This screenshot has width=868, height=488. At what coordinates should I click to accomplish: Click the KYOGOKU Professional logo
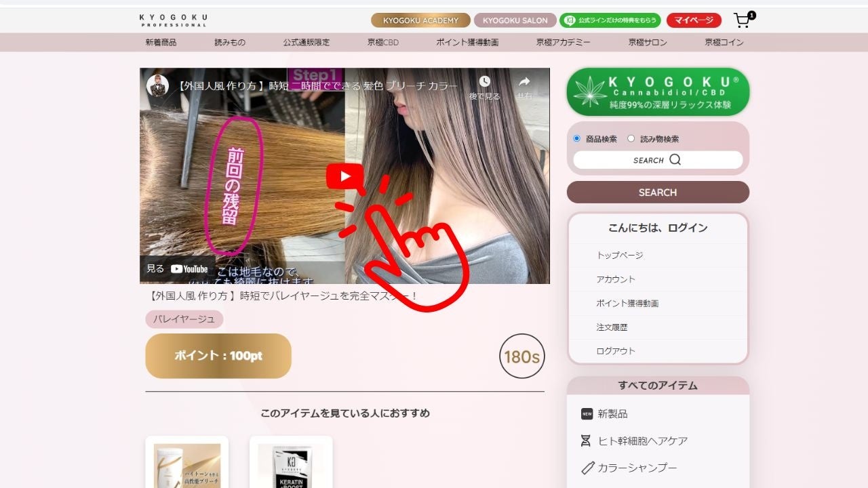coord(173,20)
